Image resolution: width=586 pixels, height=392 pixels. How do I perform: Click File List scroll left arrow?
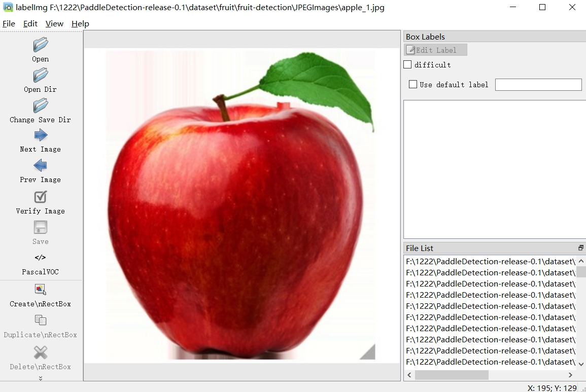coord(409,375)
